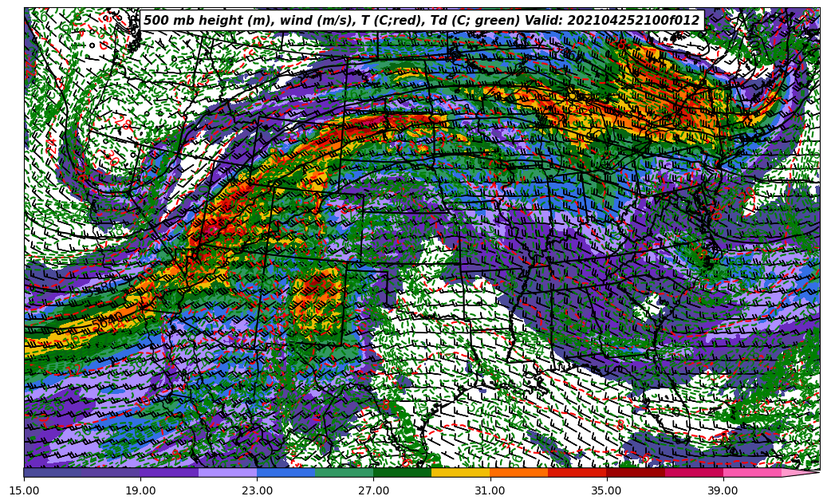Select the pink colorbar segment after 39.00
The height and width of the screenshot is (504, 827).
(751, 473)
